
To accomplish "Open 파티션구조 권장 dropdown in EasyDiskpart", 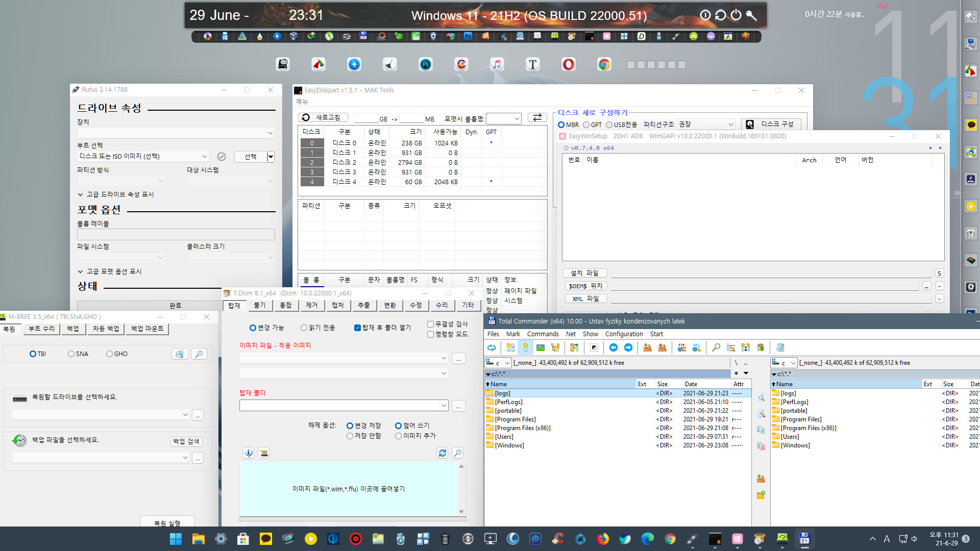I will tap(706, 124).
